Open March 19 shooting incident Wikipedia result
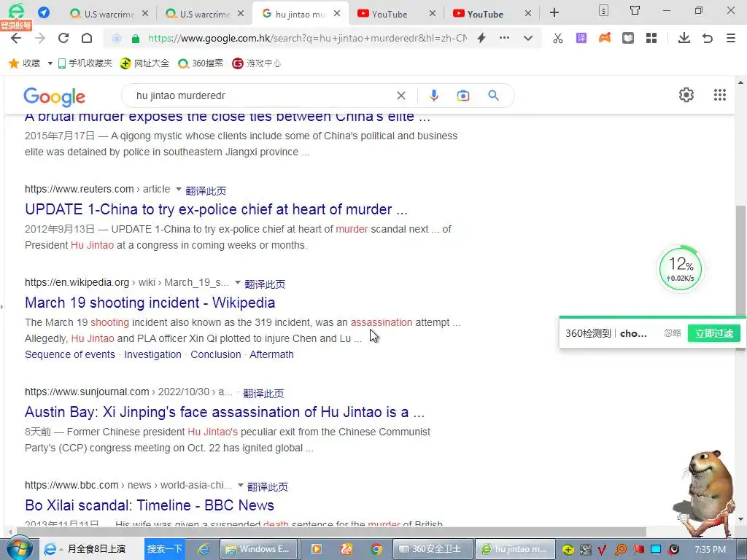Screen dimensions: 747x560 pyautogui.click(x=150, y=303)
